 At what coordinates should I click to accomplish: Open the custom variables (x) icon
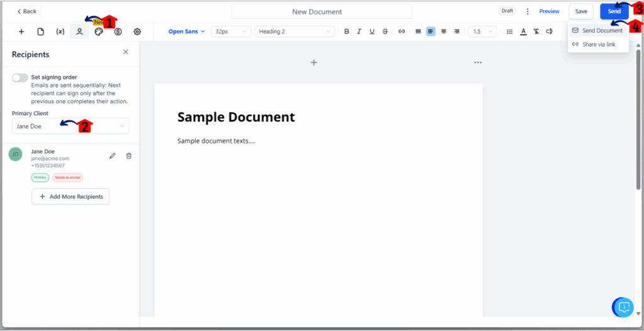coord(60,31)
